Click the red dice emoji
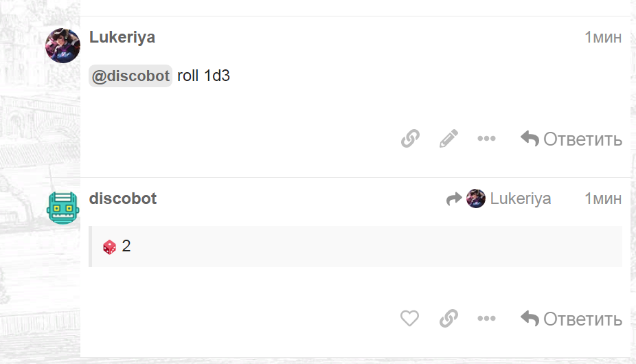 (x=109, y=247)
